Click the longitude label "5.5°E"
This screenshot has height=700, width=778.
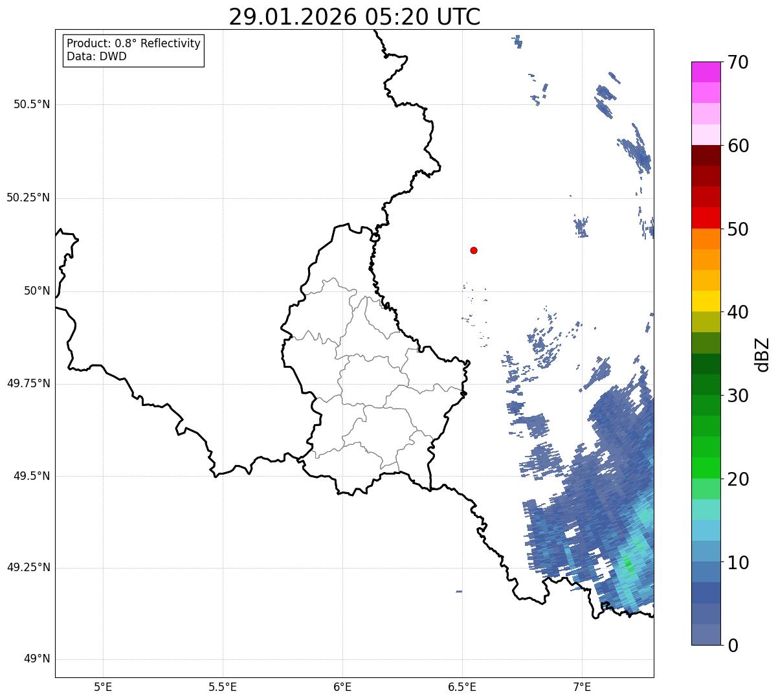223,686
